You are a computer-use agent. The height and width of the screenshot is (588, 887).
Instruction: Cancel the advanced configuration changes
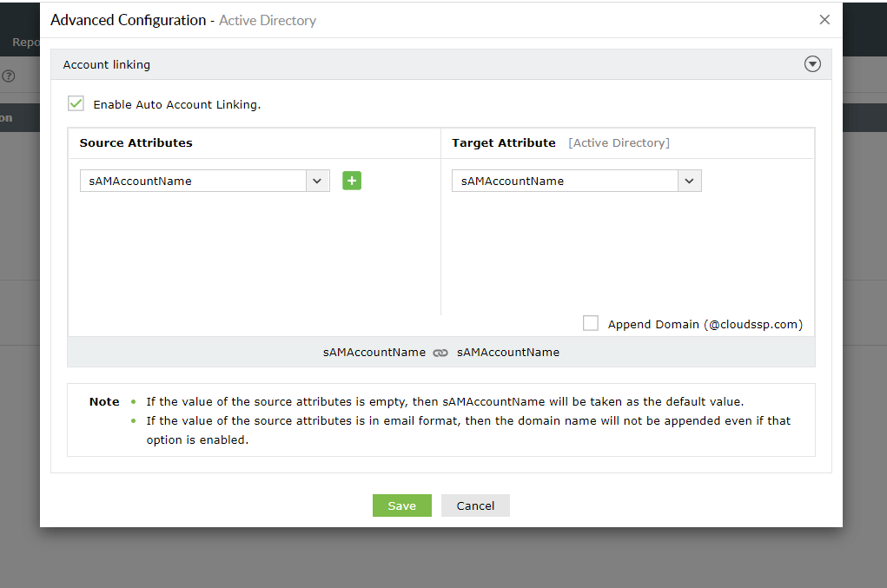coord(475,505)
